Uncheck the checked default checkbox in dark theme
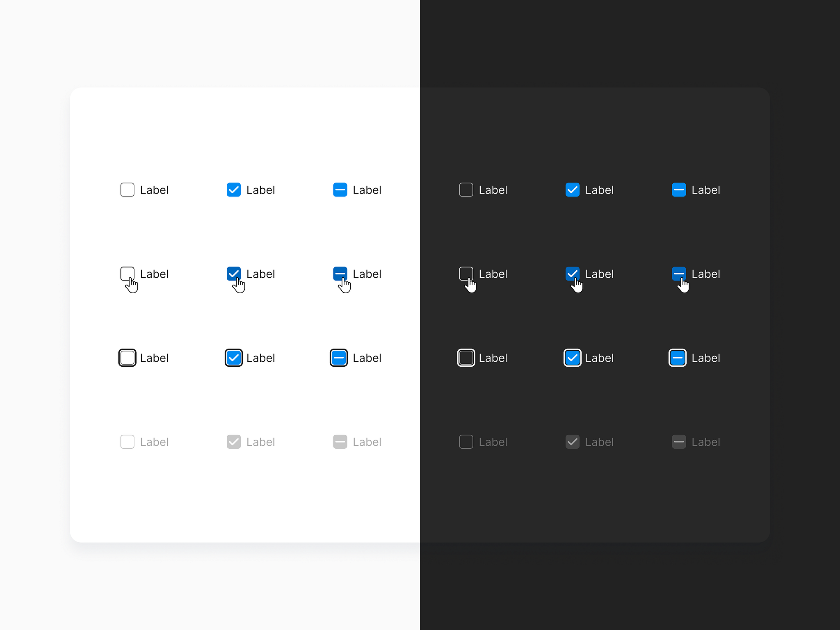This screenshot has height=630, width=840. tap(573, 190)
